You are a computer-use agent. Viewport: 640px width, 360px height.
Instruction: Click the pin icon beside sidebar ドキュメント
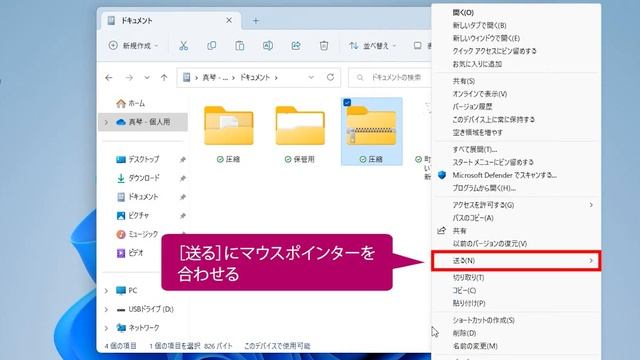[183, 197]
